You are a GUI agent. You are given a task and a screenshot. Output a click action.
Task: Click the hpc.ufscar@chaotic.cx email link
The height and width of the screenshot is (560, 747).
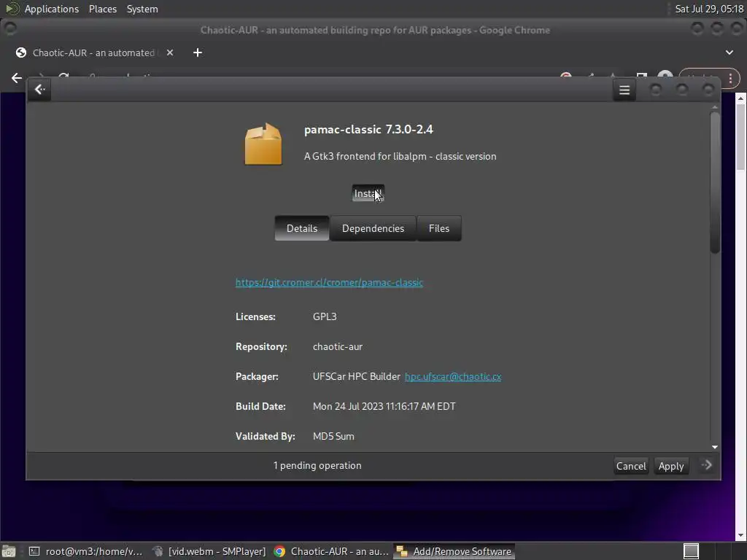point(452,377)
